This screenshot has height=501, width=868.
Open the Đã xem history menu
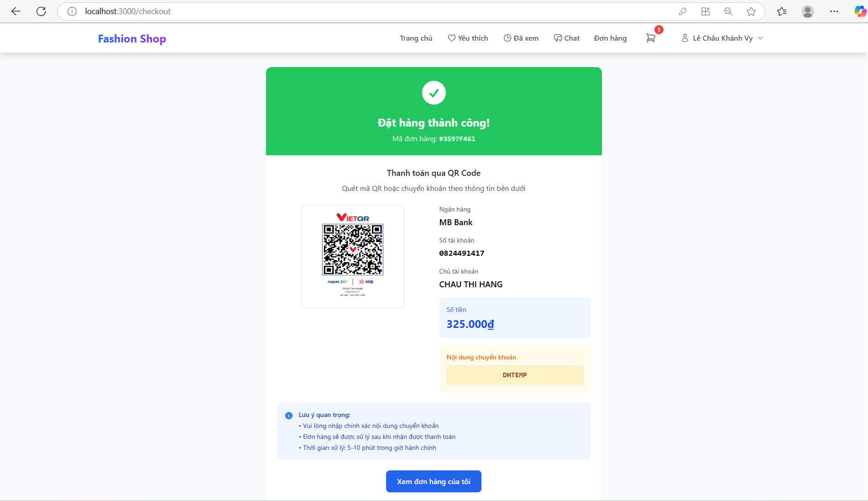[x=521, y=38]
